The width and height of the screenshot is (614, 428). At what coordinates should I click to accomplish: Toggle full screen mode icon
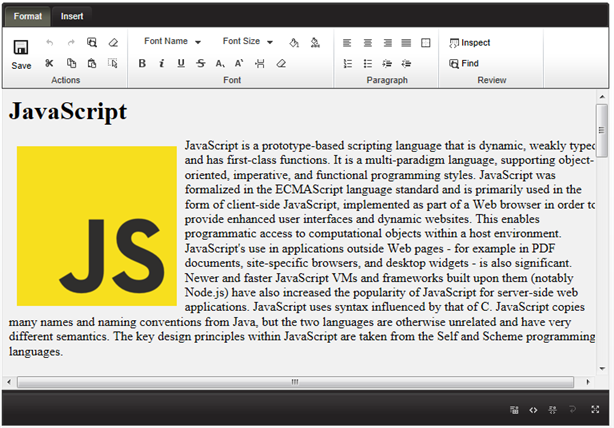(595, 410)
